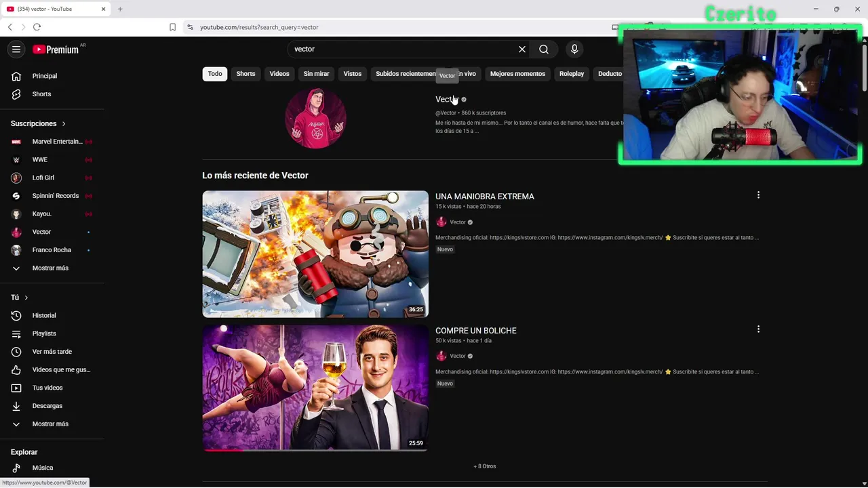
Task: Select the Sin mirar filter chip
Action: click(x=316, y=74)
